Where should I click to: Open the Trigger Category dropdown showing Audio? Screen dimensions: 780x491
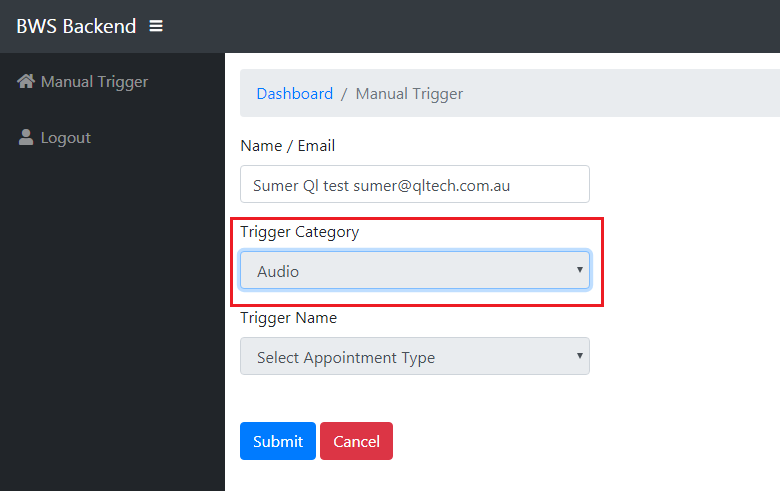coord(400,271)
